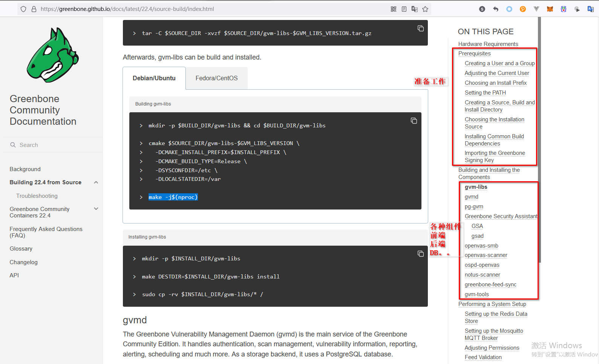Open the address bar translate page icon
This screenshot has height=364, width=599.
415,9
